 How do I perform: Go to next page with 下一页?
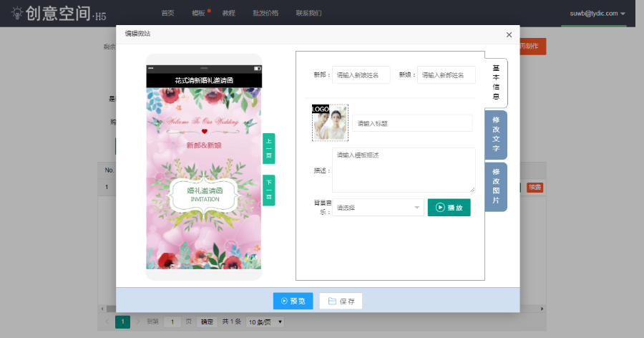click(268, 190)
